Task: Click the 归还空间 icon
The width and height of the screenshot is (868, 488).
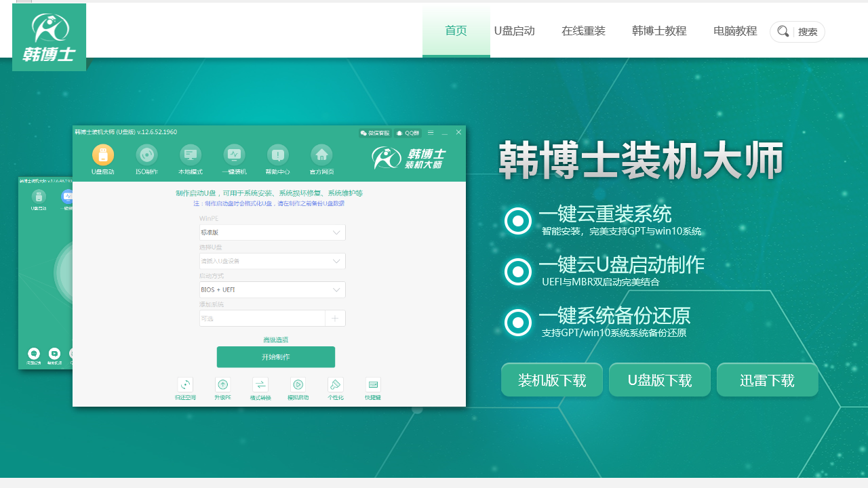Action: point(185,384)
